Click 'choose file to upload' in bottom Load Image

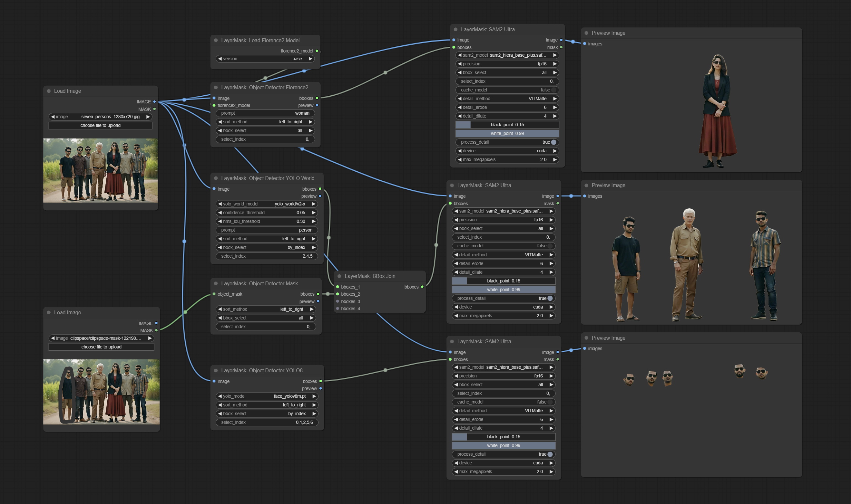pos(101,347)
